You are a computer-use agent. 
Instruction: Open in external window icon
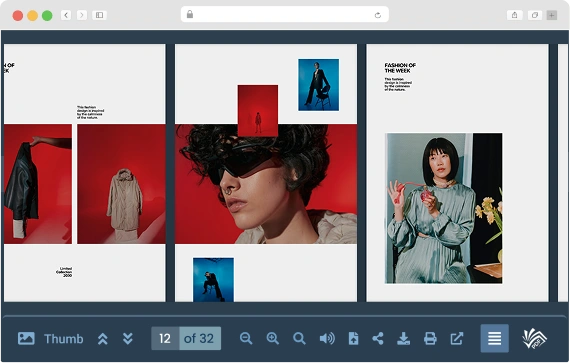(x=457, y=338)
